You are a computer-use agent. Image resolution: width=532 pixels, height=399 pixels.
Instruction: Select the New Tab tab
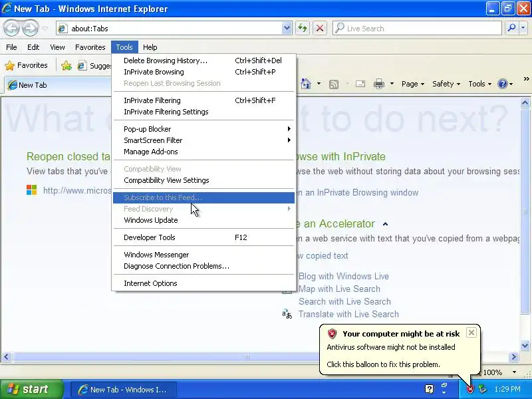58,85
